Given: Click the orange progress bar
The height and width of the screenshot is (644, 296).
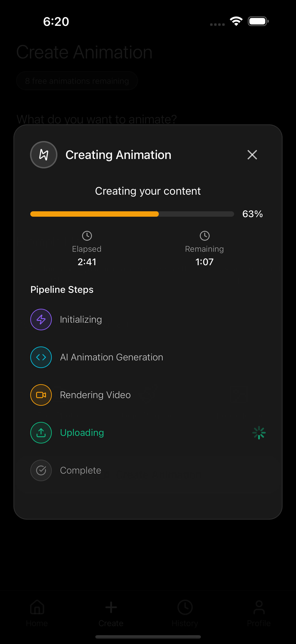Looking at the screenshot, I should [94, 214].
